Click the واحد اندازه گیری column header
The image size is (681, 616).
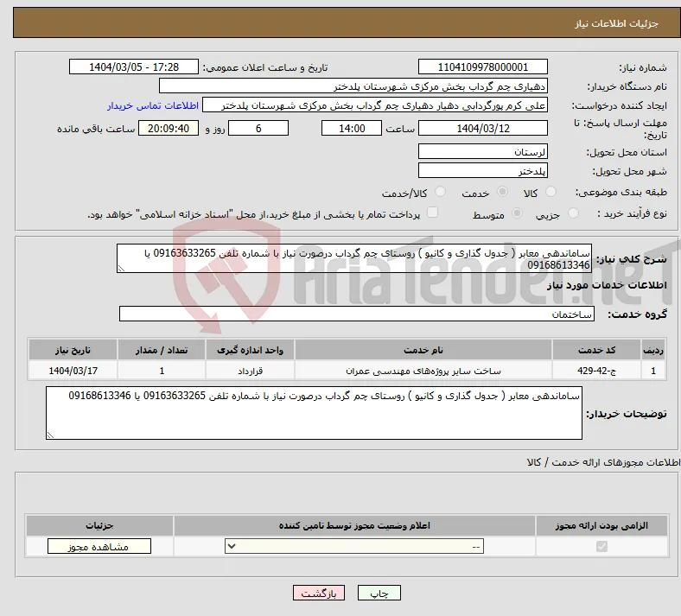coord(250,350)
